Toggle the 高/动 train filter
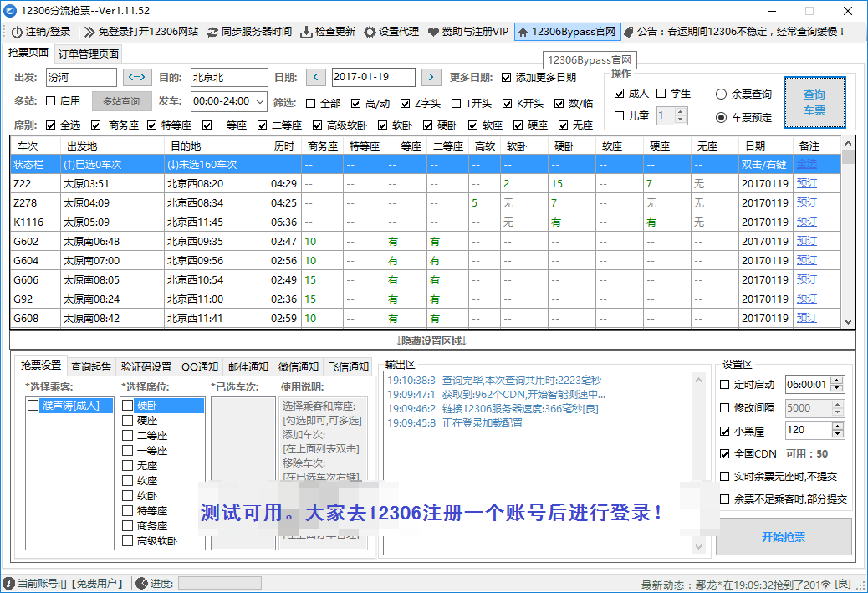 pos(356,104)
